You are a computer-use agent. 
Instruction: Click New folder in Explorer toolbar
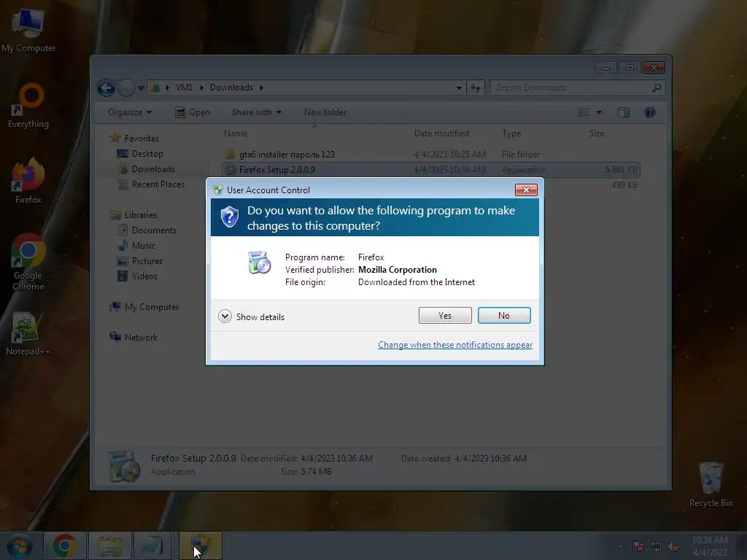click(x=325, y=112)
